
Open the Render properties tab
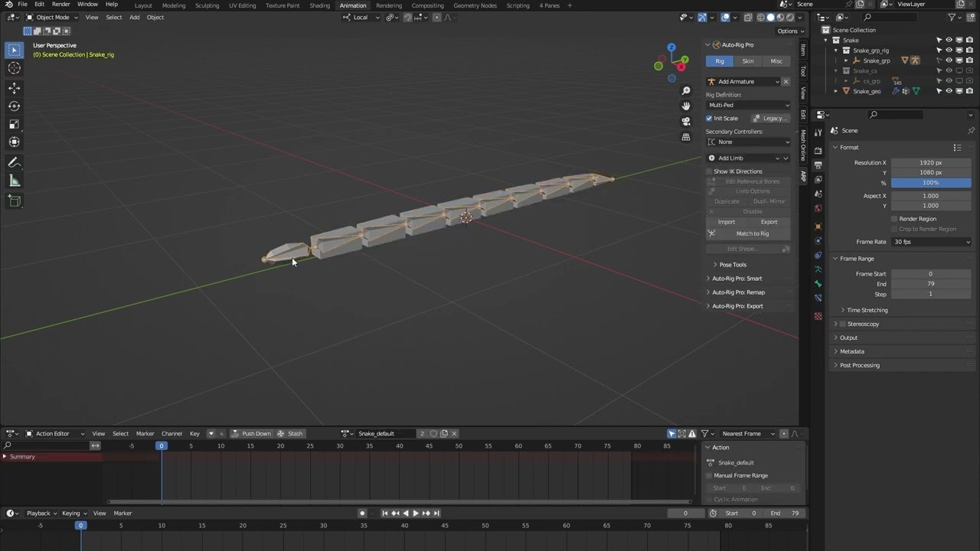(x=818, y=151)
